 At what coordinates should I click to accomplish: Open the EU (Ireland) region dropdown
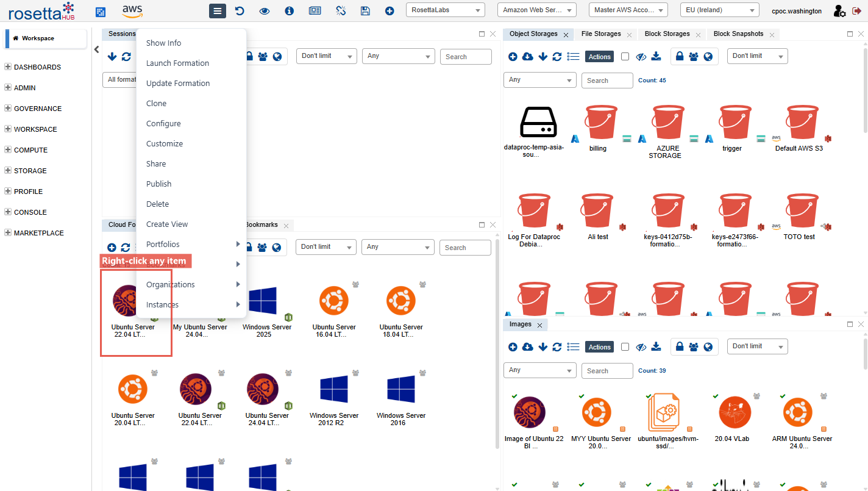coord(720,10)
